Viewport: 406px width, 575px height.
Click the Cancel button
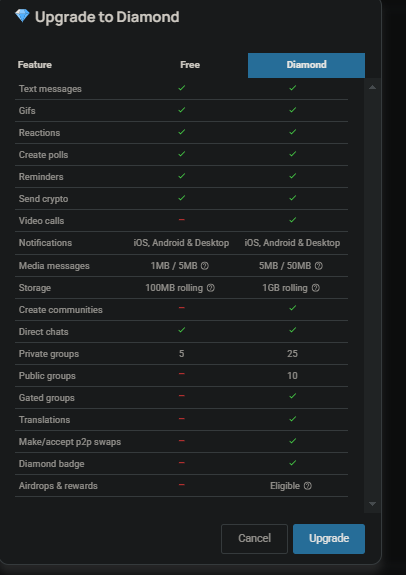[254, 538]
